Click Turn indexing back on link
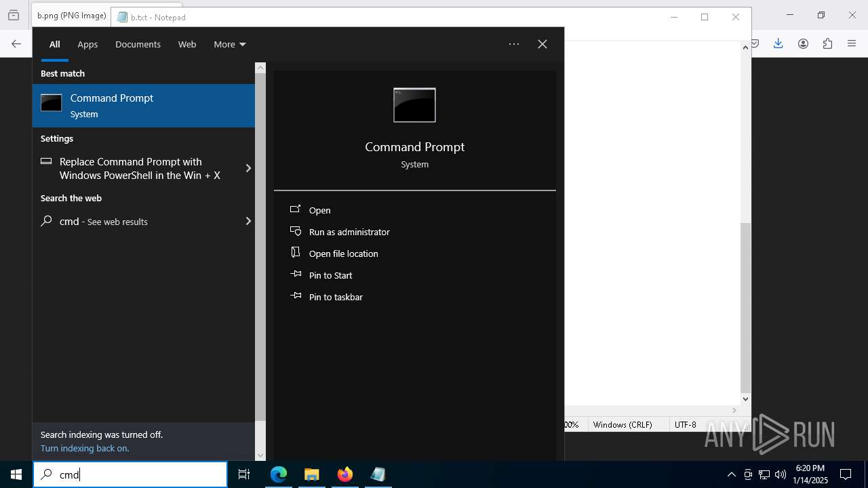868x488 pixels. (85, 449)
